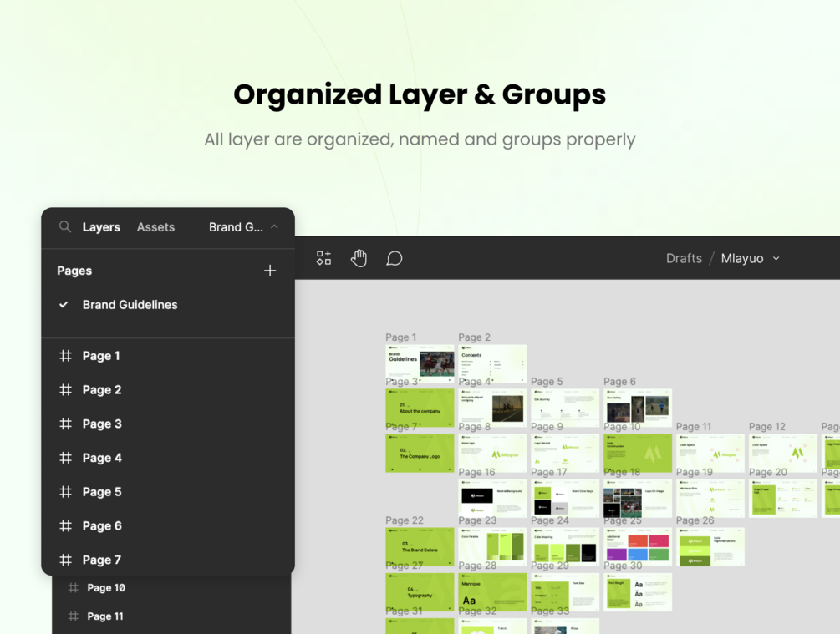This screenshot has height=634, width=840.
Task: Click the Page 9 frame label
Action: coord(547,427)
